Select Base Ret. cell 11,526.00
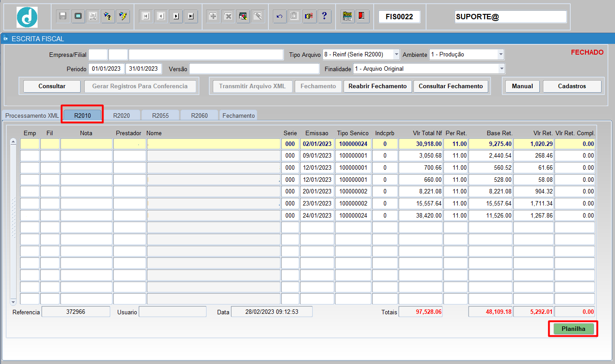The width and height of the screenshot is (615, 364). click(490, 215)
